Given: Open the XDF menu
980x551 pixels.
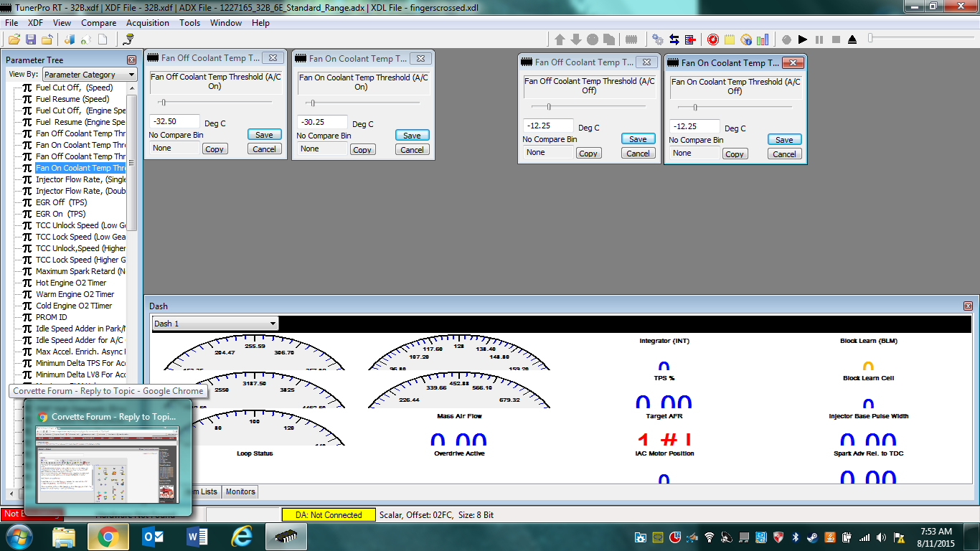Looking at the screenshot, I should pos(35,23).
